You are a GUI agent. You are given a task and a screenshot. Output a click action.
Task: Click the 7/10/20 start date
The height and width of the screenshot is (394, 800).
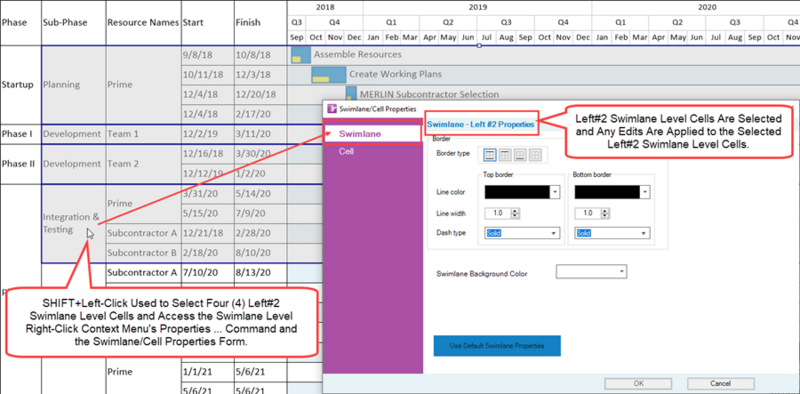click(208, 272)
